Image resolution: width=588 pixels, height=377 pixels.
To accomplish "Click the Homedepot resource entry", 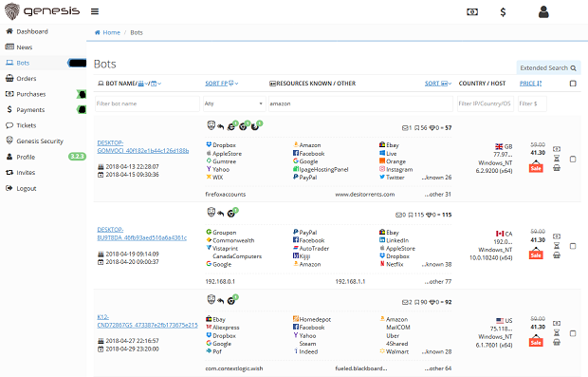I will pyautogui.click(x=312, y=320).
